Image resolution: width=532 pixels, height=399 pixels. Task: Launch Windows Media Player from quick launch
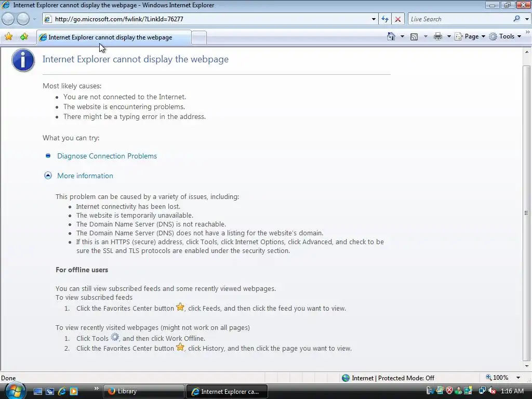(x=74, y=391)
